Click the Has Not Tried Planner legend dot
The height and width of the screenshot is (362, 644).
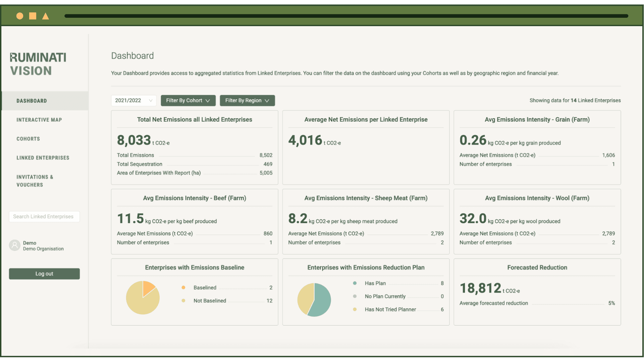pos(355,309)
